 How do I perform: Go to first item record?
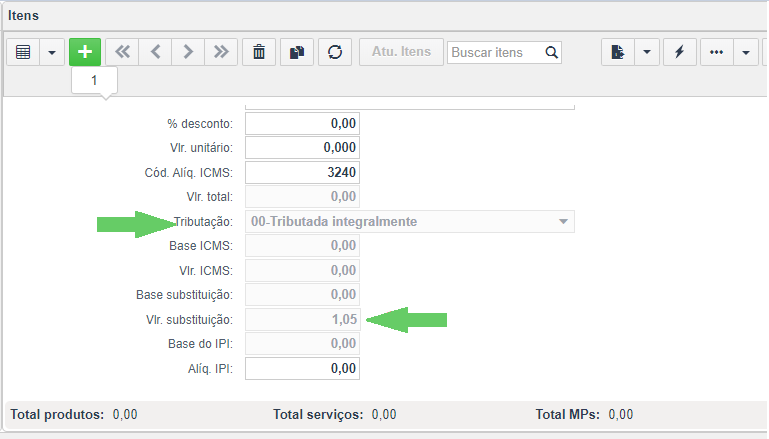point(122,52)
